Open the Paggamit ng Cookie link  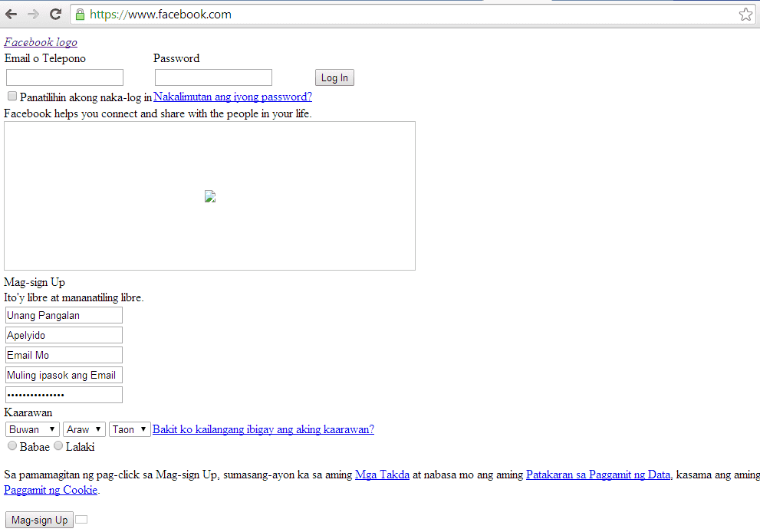click(x=51, y=490)
